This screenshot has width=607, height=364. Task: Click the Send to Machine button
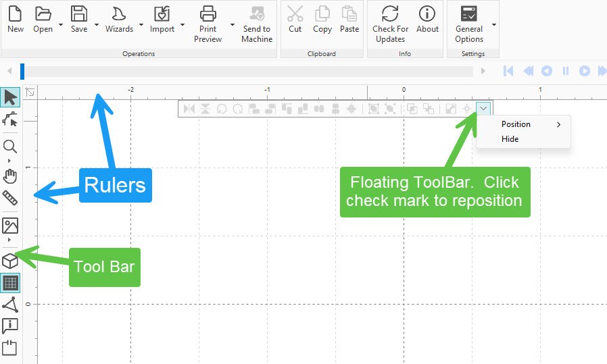(257, 24)
